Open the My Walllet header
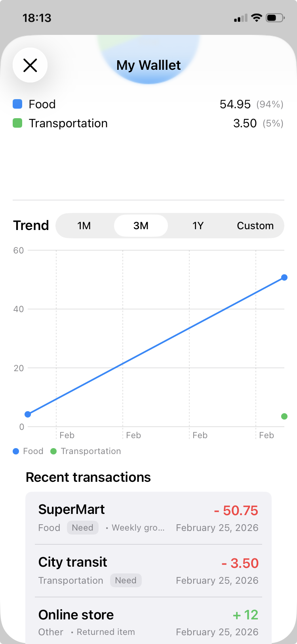 pyautogui.click(x=148, y=65)
